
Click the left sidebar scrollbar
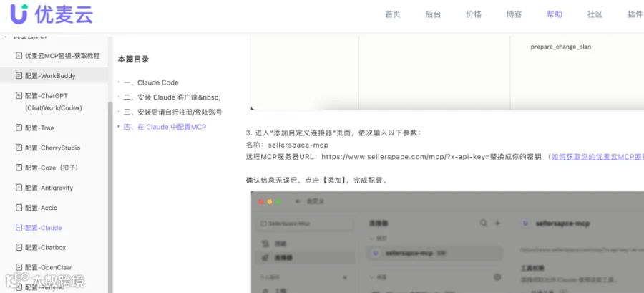[x=110, y=197]
